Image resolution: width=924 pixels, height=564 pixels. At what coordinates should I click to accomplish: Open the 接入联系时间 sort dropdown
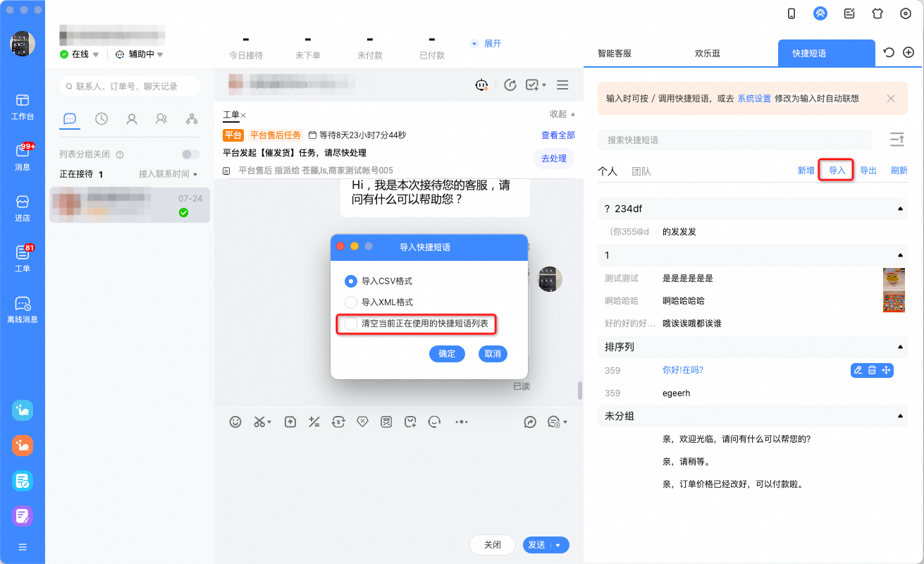point(168,174)
